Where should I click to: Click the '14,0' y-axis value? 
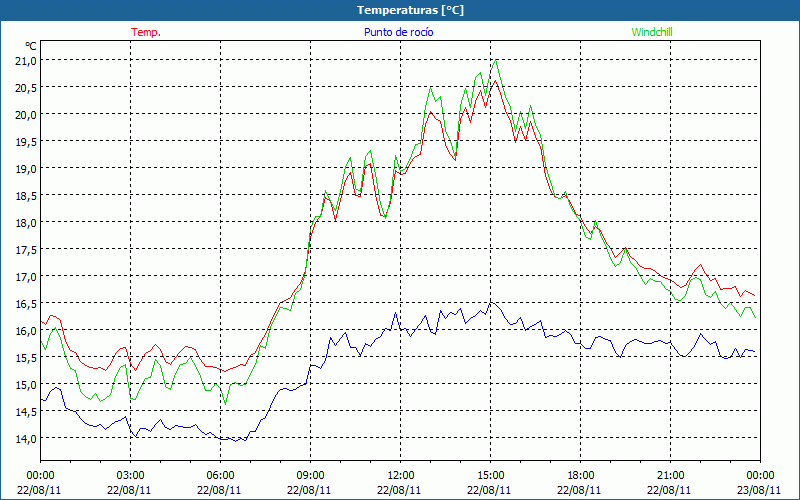click(x=26, y=438)
